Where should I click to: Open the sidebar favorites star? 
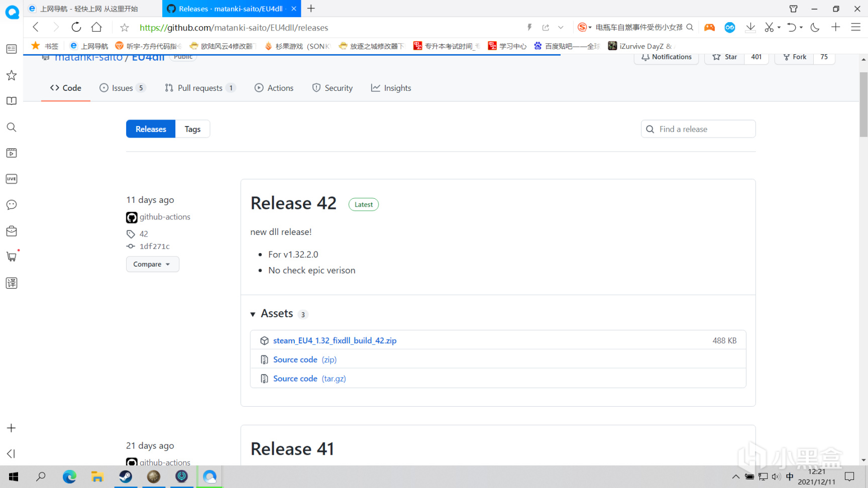[12, 75]
